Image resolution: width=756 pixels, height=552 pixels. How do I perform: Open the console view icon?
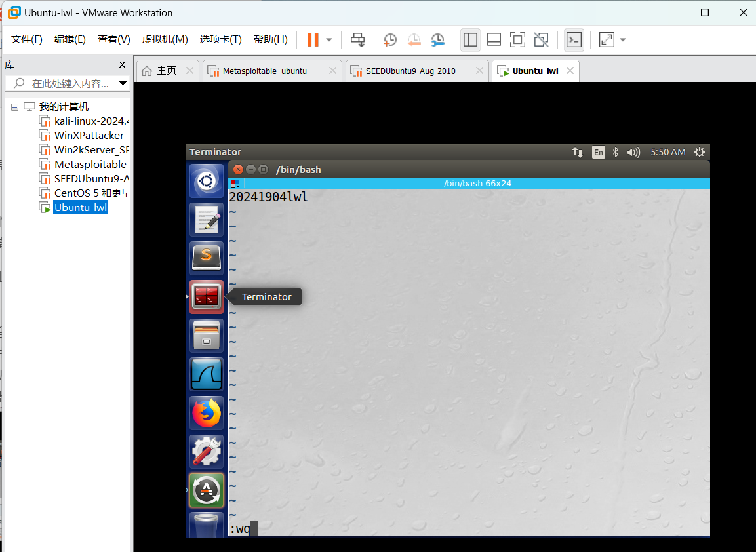[x=574, y=39]
